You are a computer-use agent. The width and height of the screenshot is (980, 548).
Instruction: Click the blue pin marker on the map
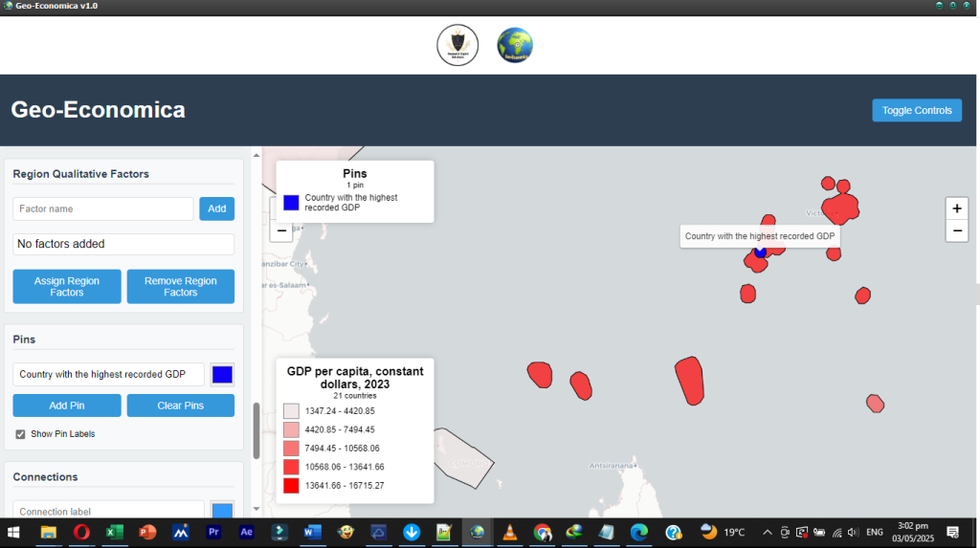760,252
